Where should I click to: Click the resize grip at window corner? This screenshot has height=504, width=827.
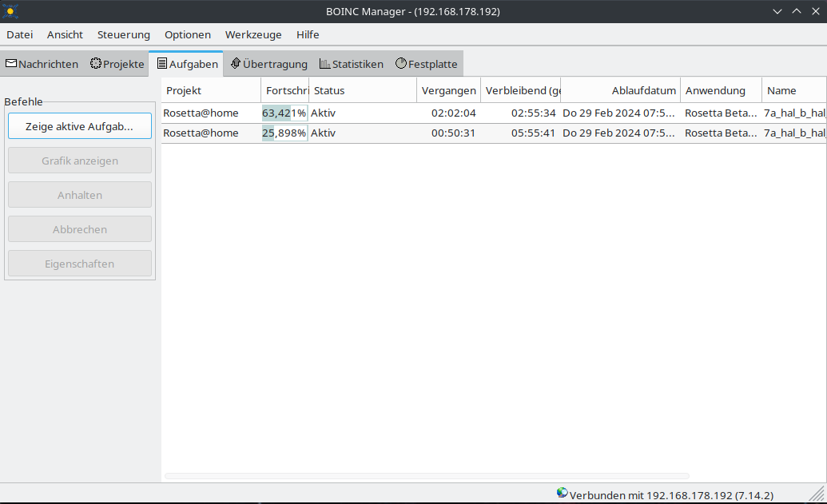pyautogui.click(x=816, y=494)
